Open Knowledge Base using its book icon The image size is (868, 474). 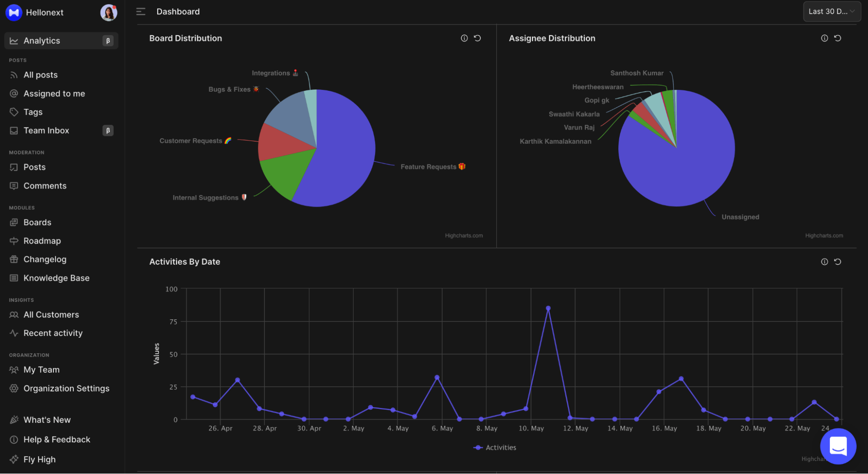(x=14, y=278)
